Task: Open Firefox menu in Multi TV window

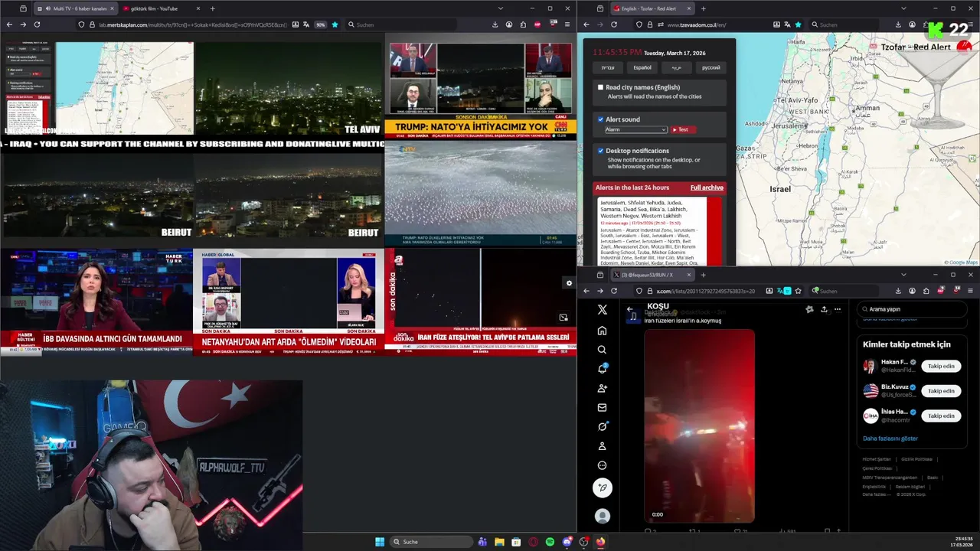Action: [566, 24]
